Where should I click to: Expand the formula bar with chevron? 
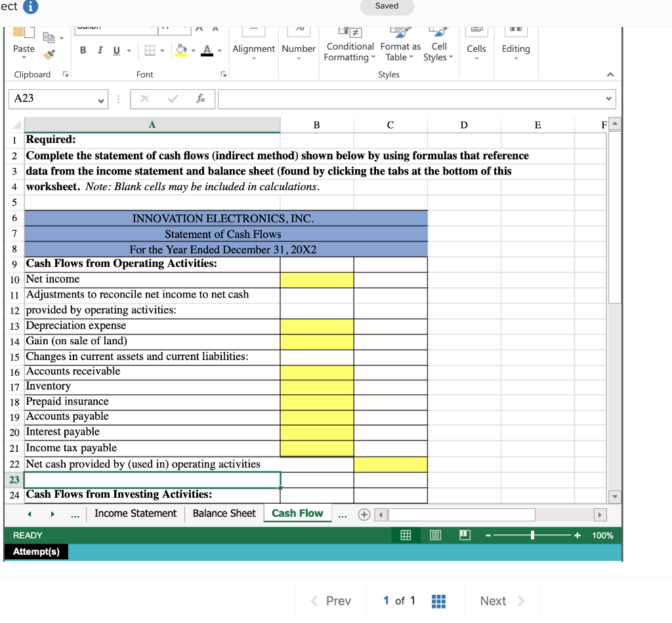[608, 99]
